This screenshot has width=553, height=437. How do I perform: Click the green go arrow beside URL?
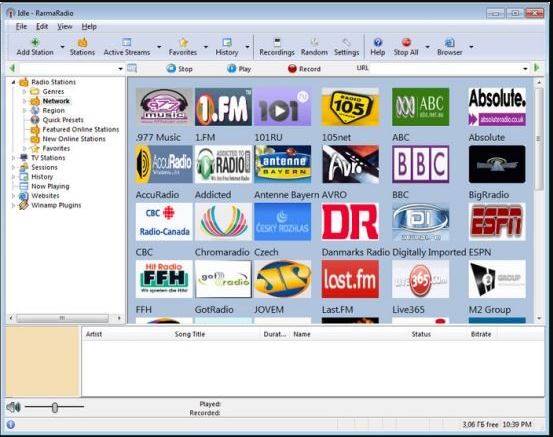coord(537,67)
